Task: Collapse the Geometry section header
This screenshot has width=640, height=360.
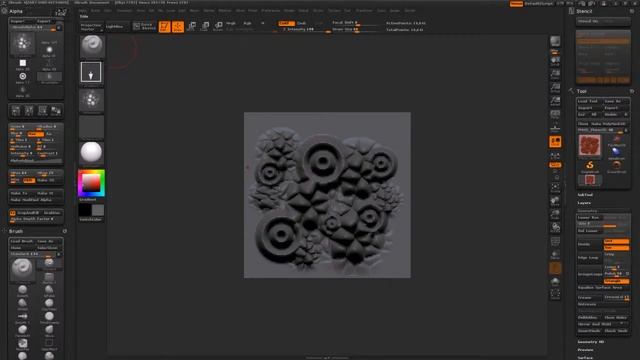Action: pos(588,211)
